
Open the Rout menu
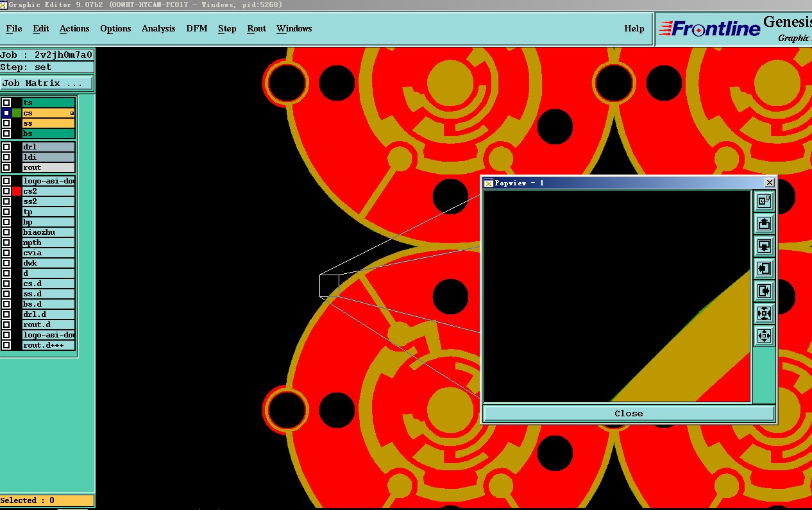tap(257, 28)
